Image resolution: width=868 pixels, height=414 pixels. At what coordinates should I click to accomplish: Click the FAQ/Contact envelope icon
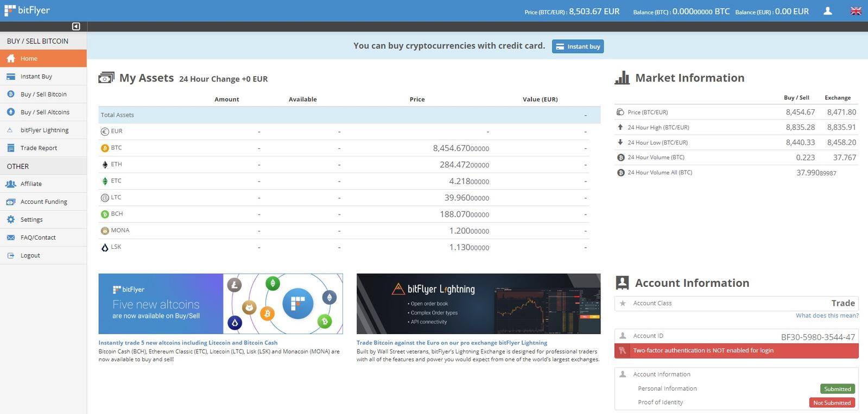pyautogui.click(x=11, y=237)
